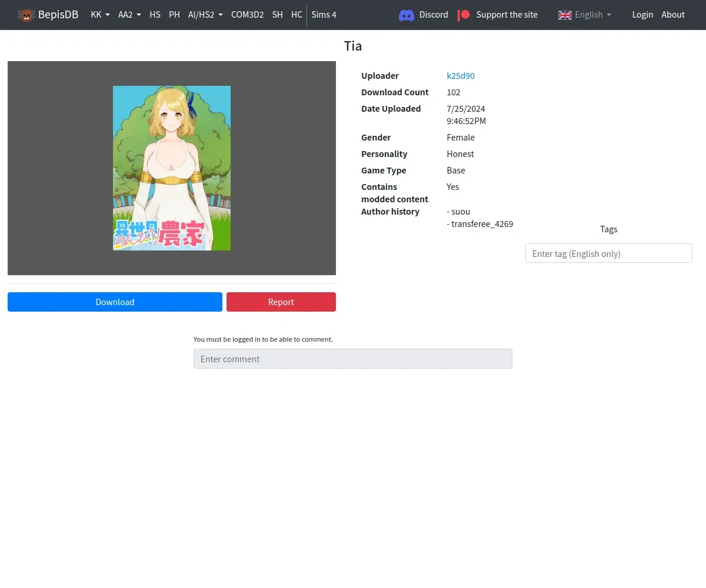Click the Login link

coord(642,15)
